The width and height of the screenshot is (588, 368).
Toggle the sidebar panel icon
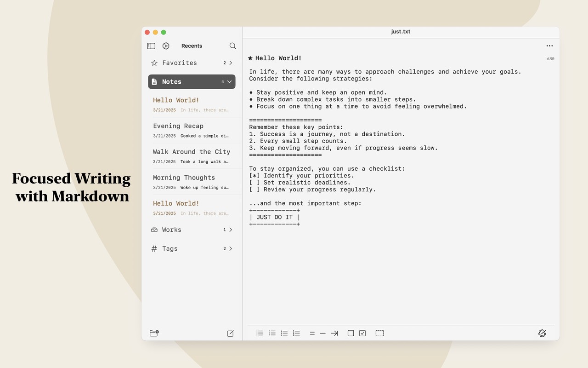[x=151, y=46]
